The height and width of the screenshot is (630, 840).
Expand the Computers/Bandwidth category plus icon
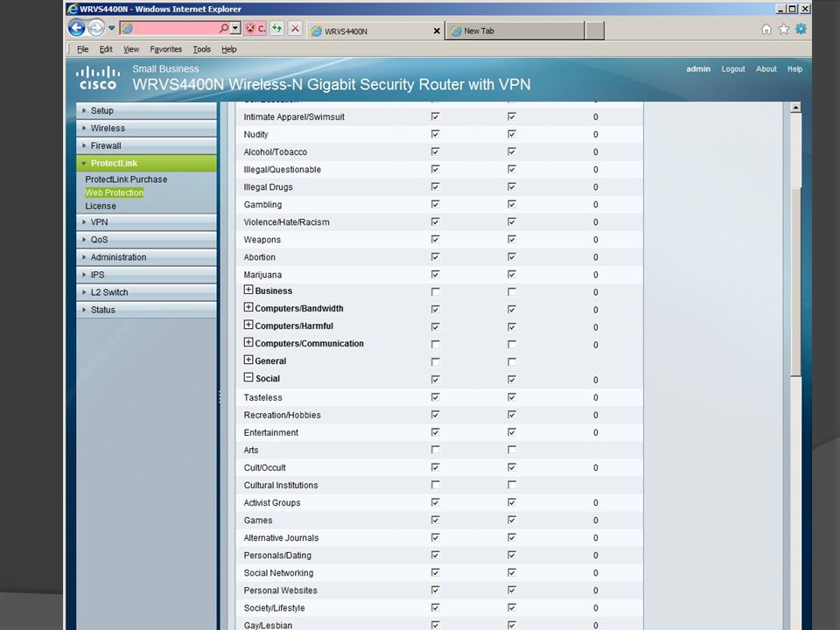coord(248,307)
